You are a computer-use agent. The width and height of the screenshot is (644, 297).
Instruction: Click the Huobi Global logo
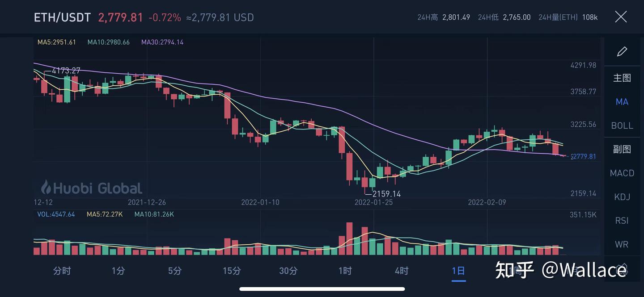coord(89,188)
